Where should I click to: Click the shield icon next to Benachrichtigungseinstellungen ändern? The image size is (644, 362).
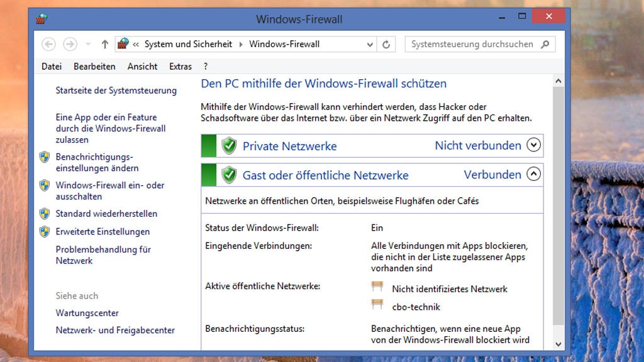click(x=45, y=158)
